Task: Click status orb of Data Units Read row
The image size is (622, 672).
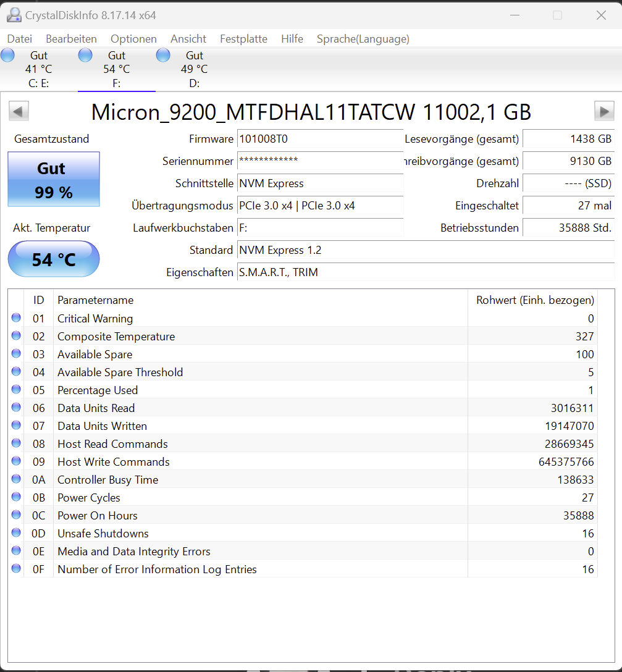Action: (x=16, y=407)
